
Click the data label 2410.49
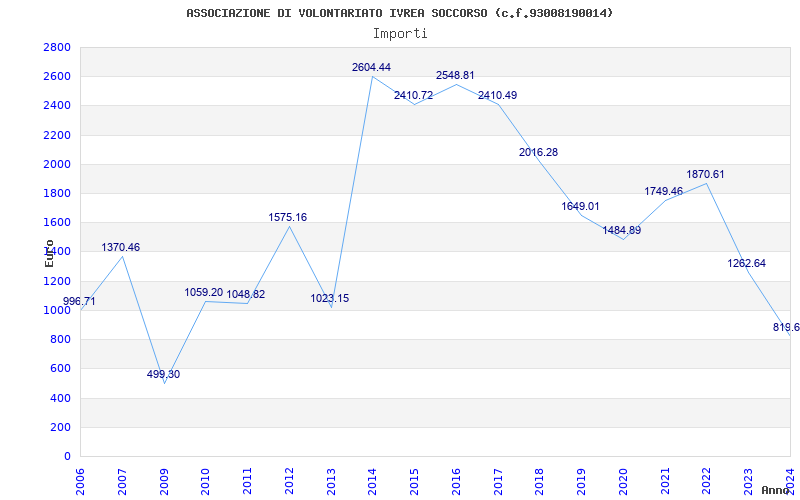(497, 95)
